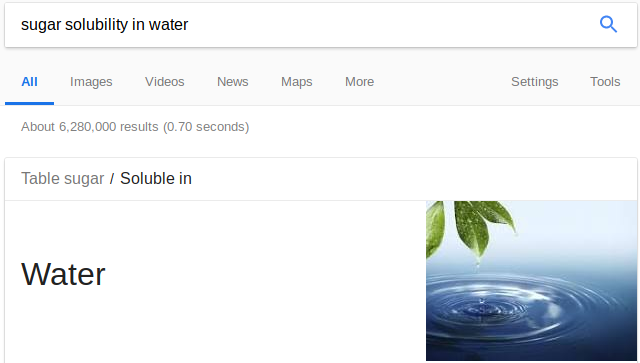Open the water ripple image thumbnail
This screenshot has width=640, height=363.
pos(531,281)
